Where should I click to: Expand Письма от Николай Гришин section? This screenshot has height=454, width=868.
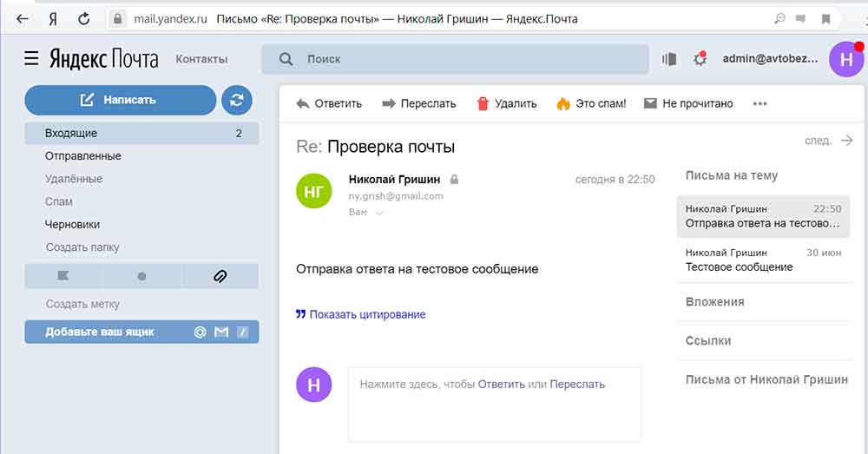(x=766, y=379)
